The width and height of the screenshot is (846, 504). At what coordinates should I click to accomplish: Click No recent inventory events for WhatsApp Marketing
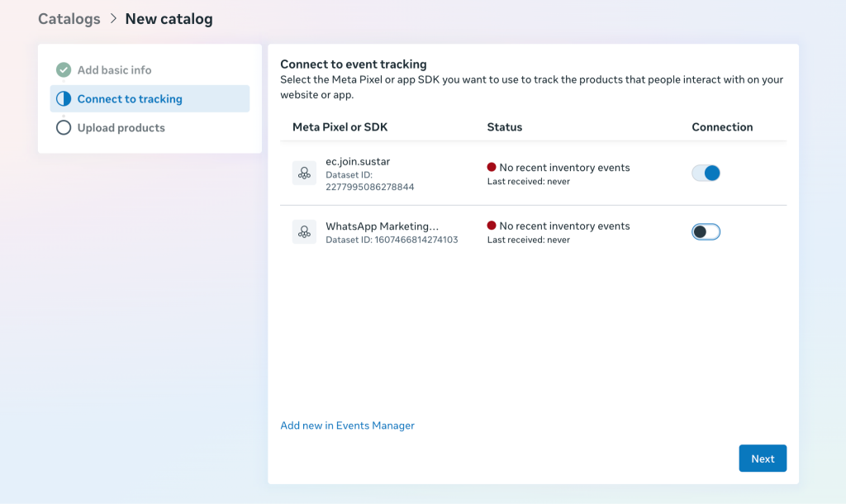564,226
